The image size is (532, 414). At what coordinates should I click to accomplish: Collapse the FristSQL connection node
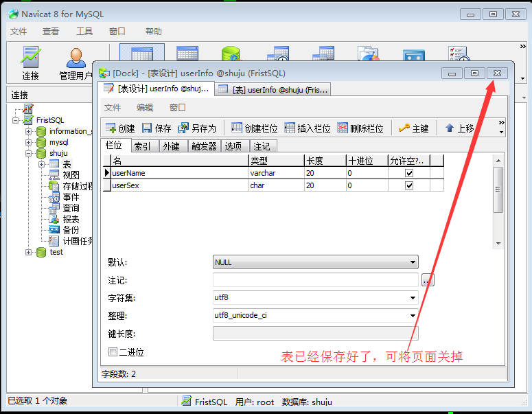[x=15, y=120]
